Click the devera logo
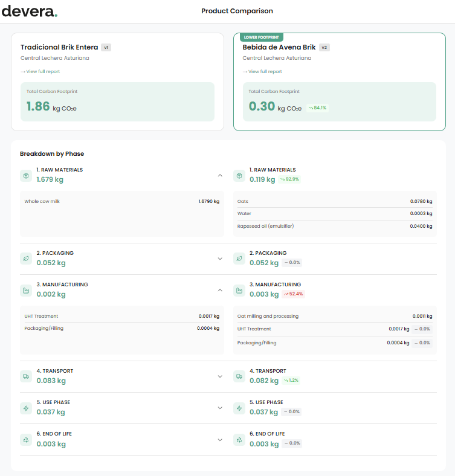The image size is (455, 476). [x=29, y=11]
